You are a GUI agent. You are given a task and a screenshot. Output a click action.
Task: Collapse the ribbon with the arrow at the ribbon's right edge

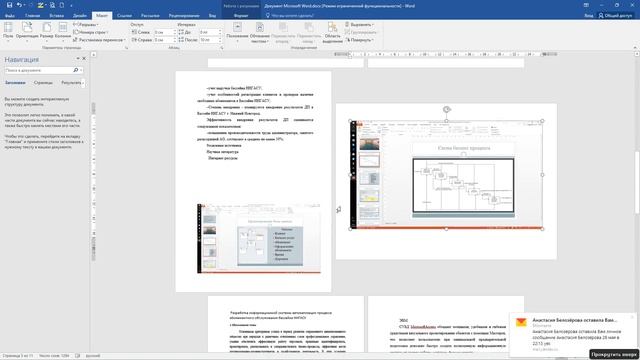pos(635,48)
